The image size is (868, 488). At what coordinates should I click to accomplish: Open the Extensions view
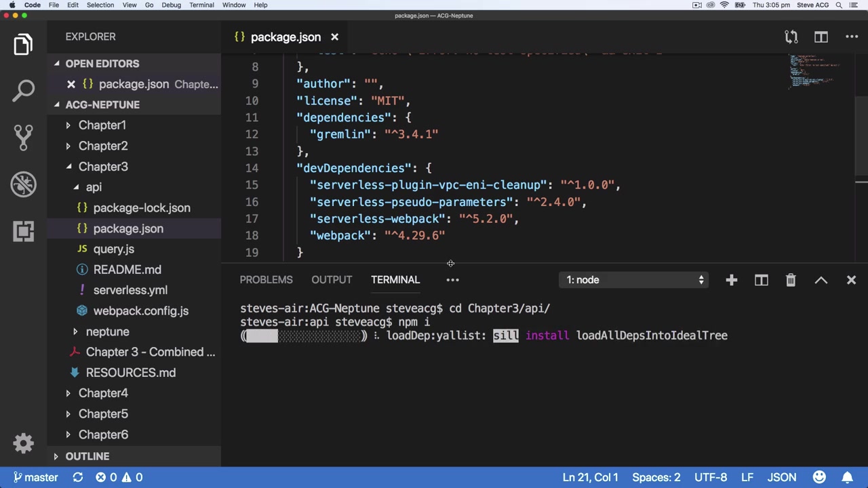(23, 231)
